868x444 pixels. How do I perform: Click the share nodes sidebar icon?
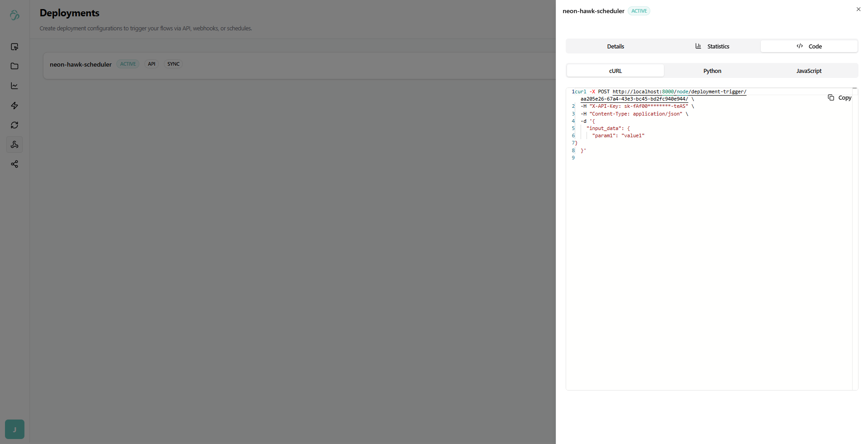click(x=14, y=164)
